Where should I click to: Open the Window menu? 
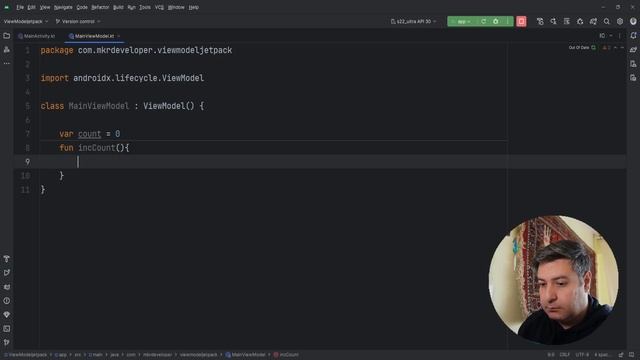coord(176,7)
